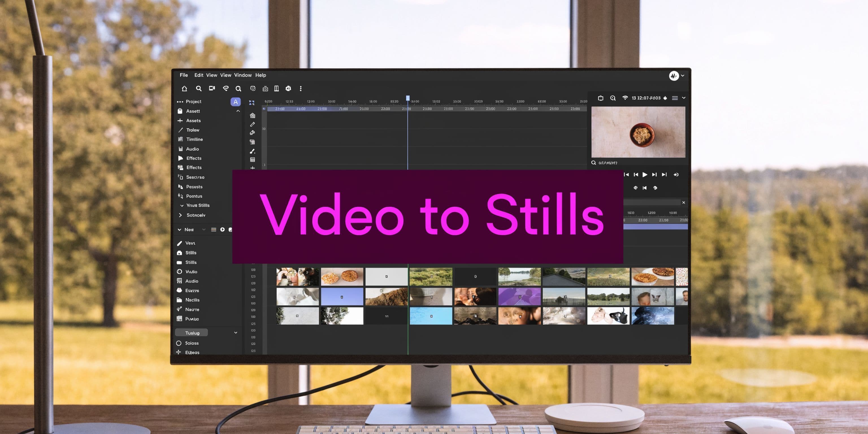Collapse the Nea section chevron

(x=179, y=230)
